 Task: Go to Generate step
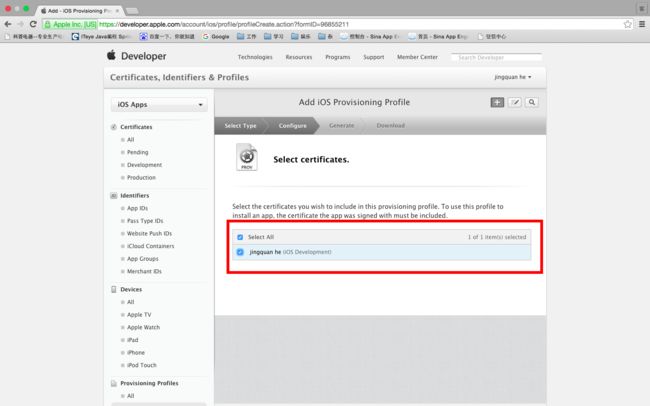(x=342, y=126)
